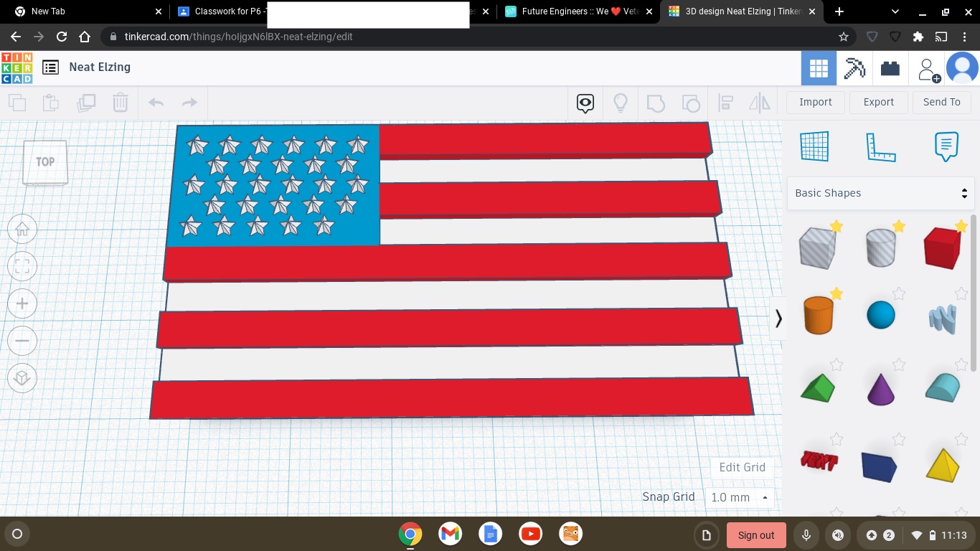Click the Mirror tool icon
This screenshot has width=980, height=551.
760,103
